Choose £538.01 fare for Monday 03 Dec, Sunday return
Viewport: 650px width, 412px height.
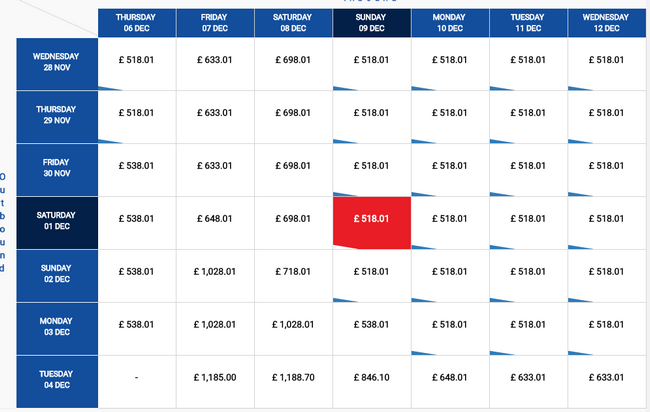(x=372, y=329)
